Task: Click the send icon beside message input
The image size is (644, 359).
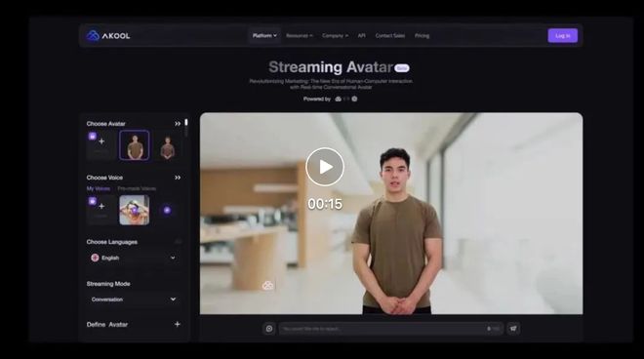Action: tap(513, 329)
